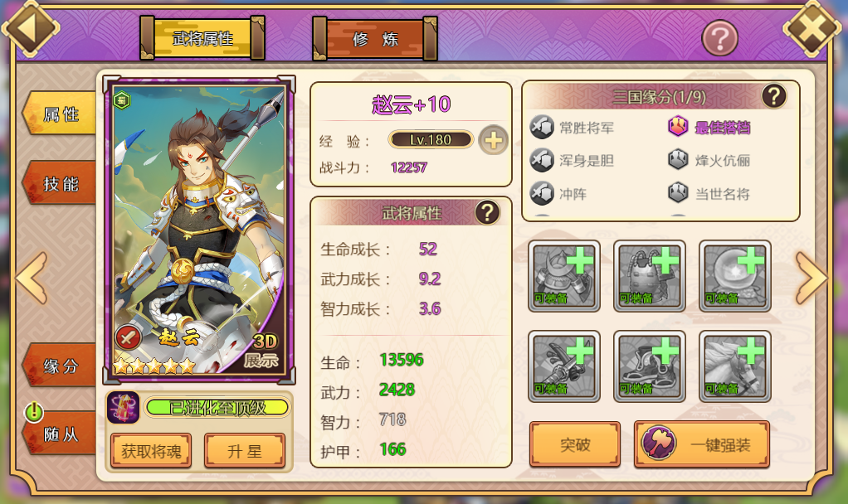Open the 技能 side tab

[60, 184]
